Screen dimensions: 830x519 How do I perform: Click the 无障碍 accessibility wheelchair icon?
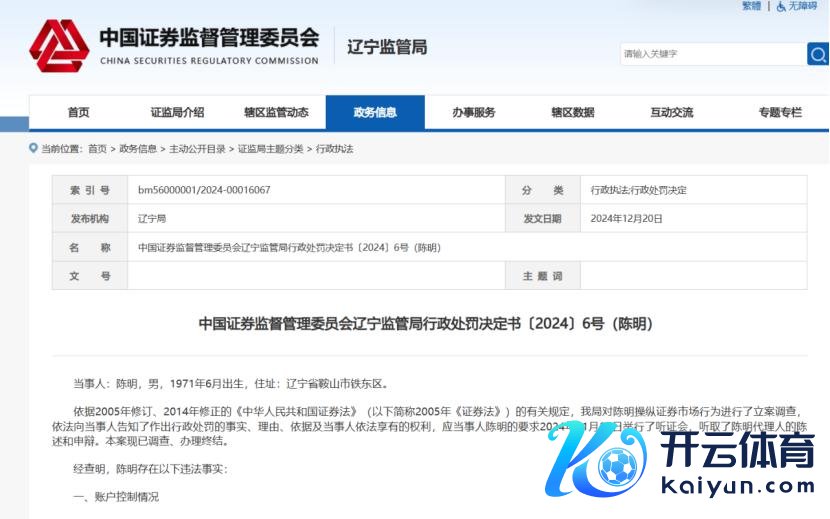point(781,6)
